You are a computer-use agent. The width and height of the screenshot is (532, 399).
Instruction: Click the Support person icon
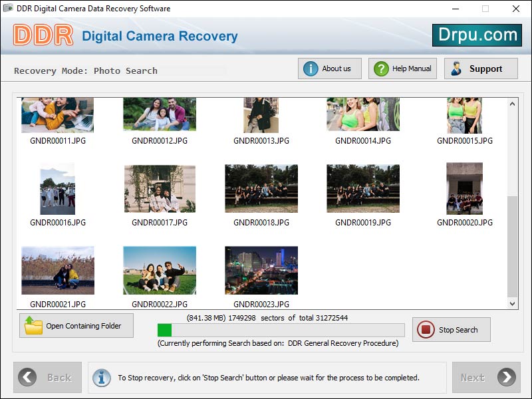457,68
